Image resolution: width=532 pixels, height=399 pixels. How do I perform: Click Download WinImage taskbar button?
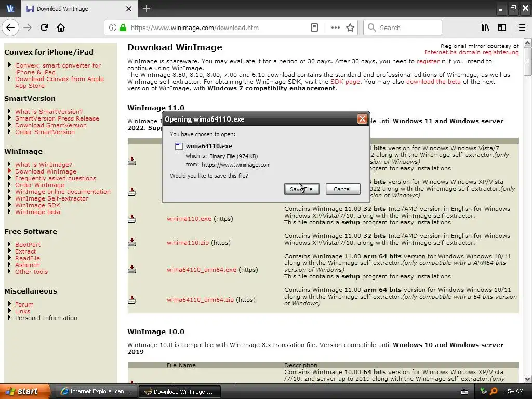(x=180, y=392)
